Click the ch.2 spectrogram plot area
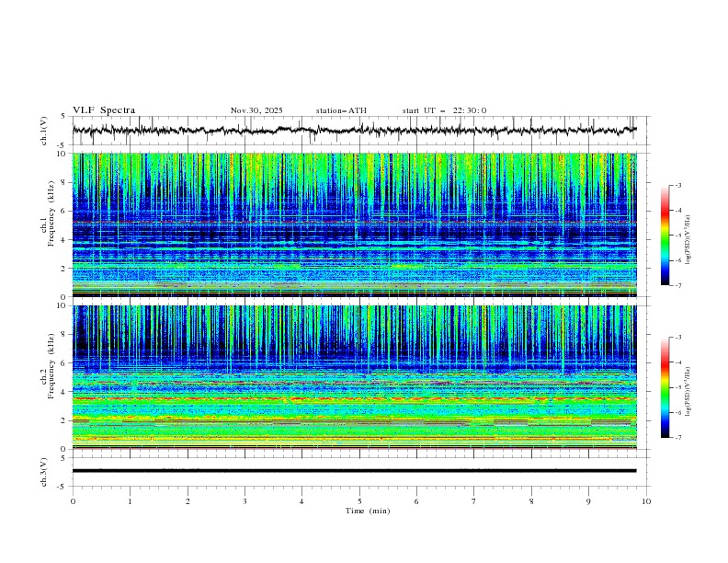728x563 pixels. point(354,377)
